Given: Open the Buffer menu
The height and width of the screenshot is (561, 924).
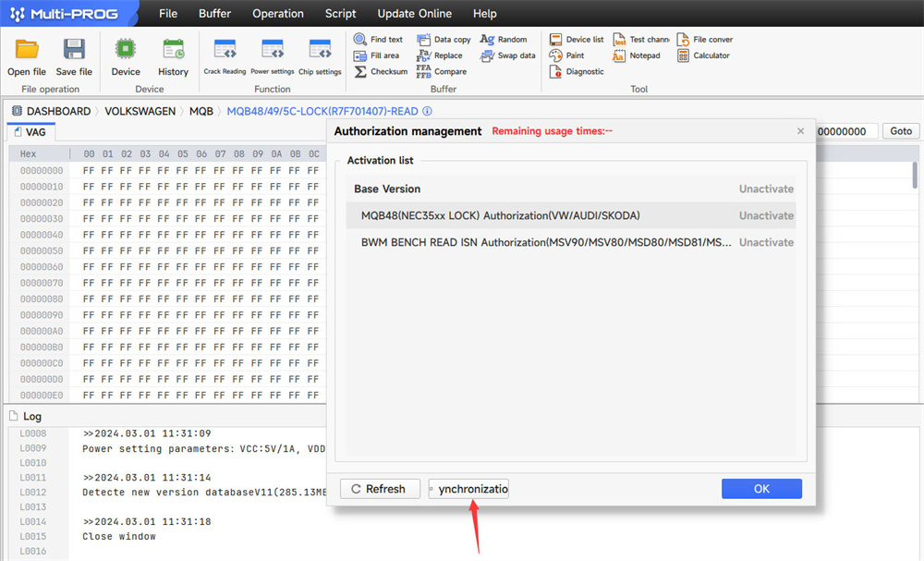Looking at the screenshot, I should (214, 14).
